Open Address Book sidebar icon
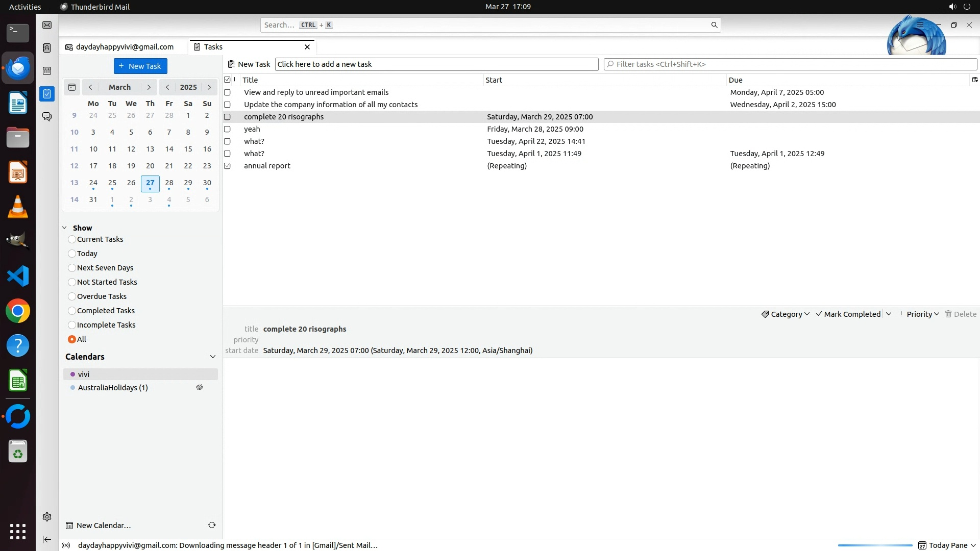 47,48
